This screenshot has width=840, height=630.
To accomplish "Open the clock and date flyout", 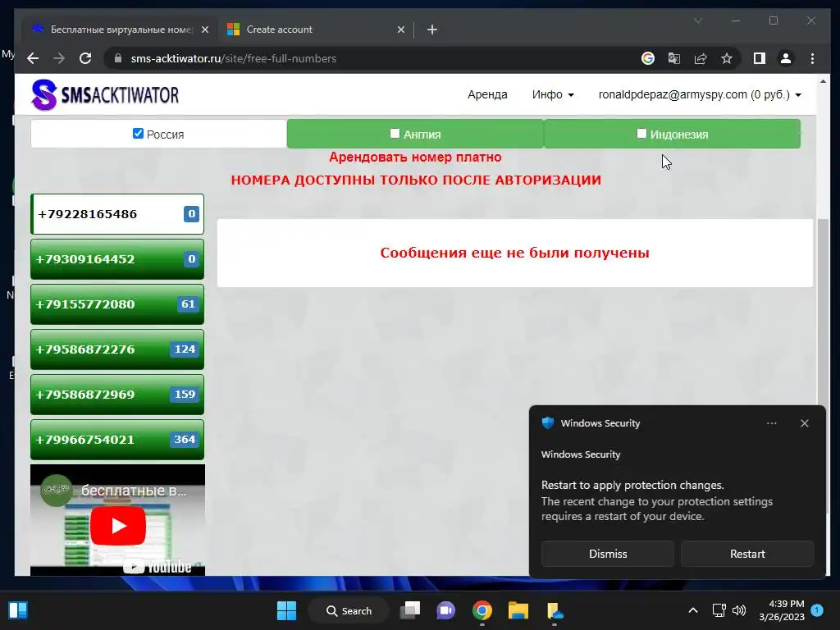I will coord(782,610).
